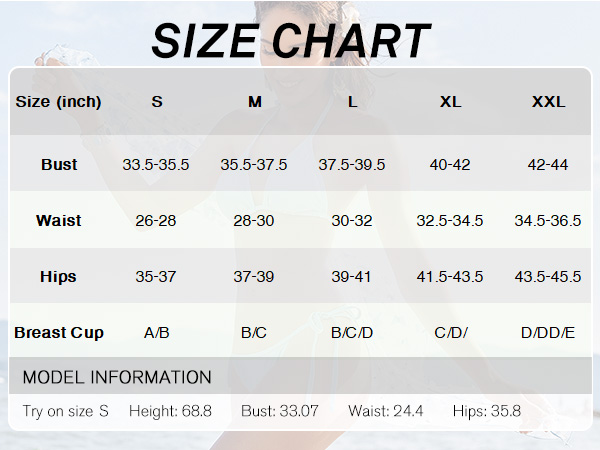
Task: Click hips value 39-41 for size L
Action: click(x=351, y=277)
